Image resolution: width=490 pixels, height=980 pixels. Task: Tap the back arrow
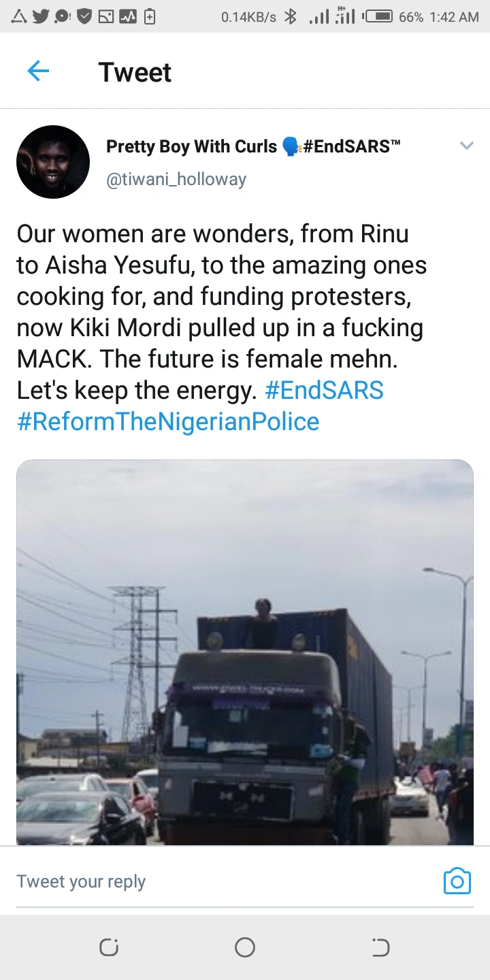[x=38, y=71]
